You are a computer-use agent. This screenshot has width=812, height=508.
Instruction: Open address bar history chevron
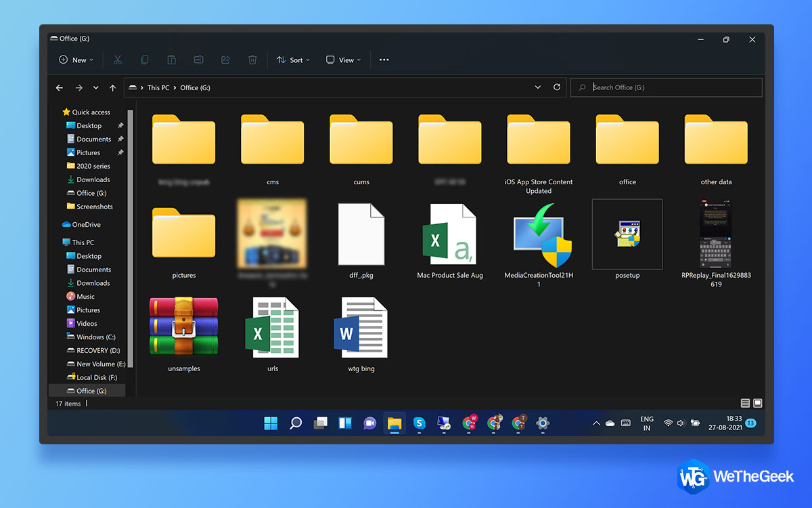click(x=538, y=87)
